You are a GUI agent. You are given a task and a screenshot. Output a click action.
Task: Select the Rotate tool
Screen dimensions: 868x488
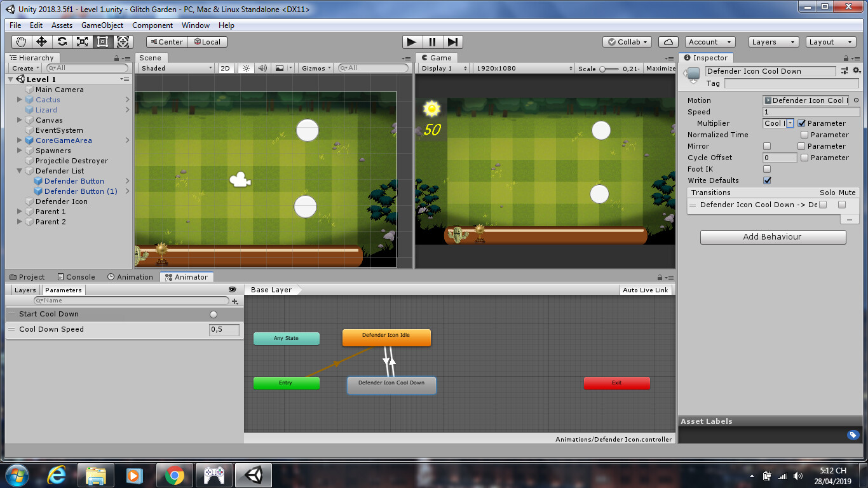(60, 42)
